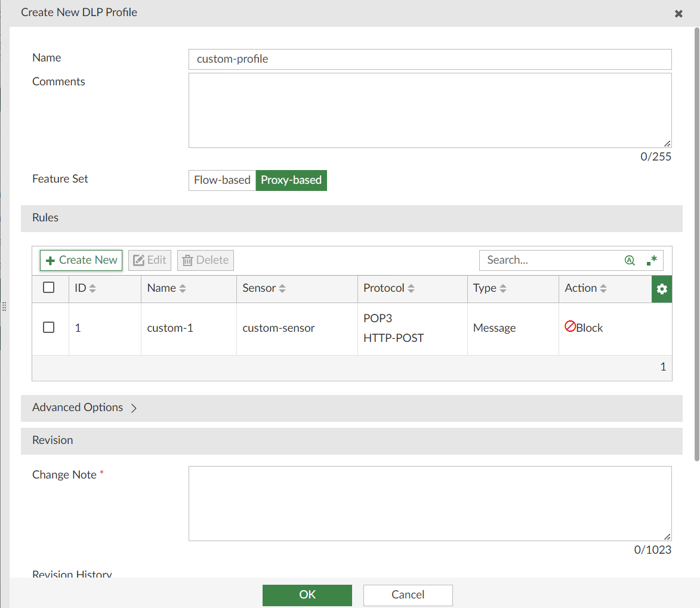This screenshot has height=608, width=700.
Task: Click inside the required Change Note field
Action: pyautogui.click(x=430, y=503)
